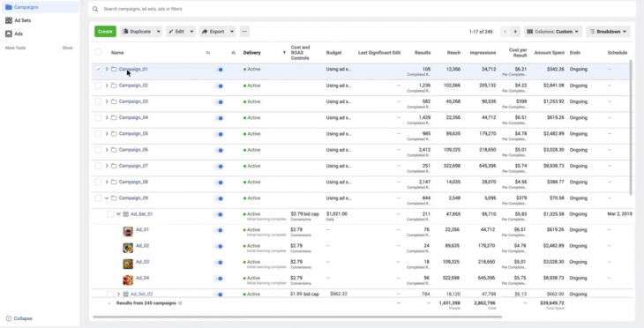Screen dimensions: 644x328
Task: Click the Ad_01 thumbnail image
Action: click(128, 232)
